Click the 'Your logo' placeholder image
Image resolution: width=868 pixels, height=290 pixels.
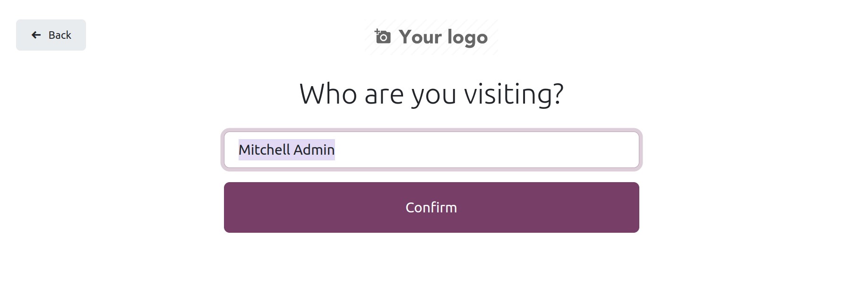pyautogui.click(x=431, y=37)
